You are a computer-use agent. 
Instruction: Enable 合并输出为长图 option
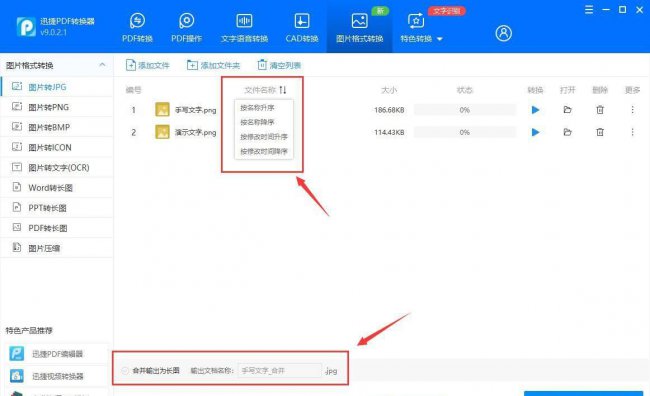click(125, 370)
